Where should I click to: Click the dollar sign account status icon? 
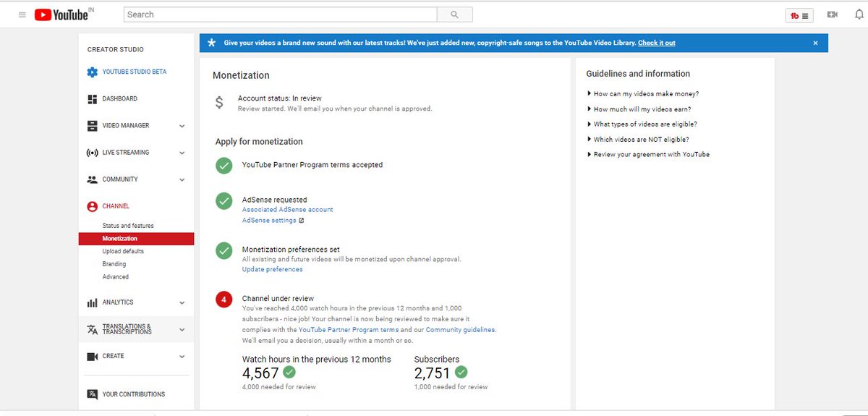[x=220, y=103]
